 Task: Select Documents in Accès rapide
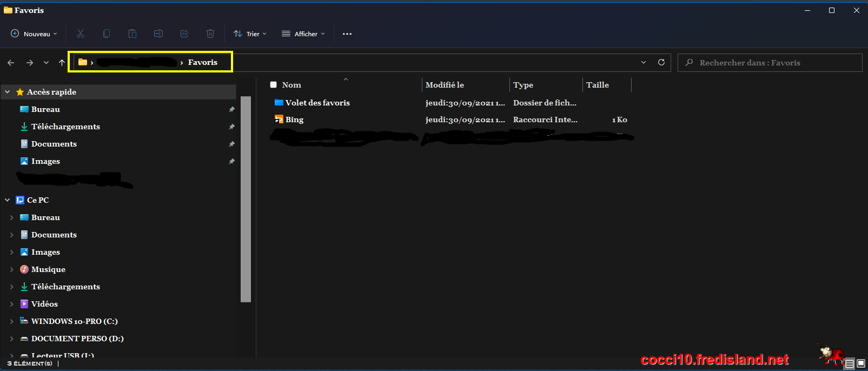tap(54, 144)
